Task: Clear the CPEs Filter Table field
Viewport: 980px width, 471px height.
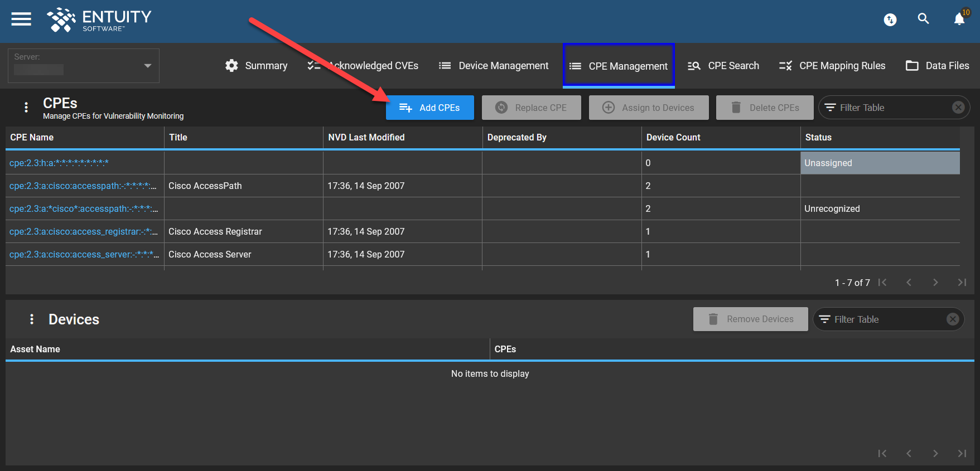Action: [x=958, y=108]
